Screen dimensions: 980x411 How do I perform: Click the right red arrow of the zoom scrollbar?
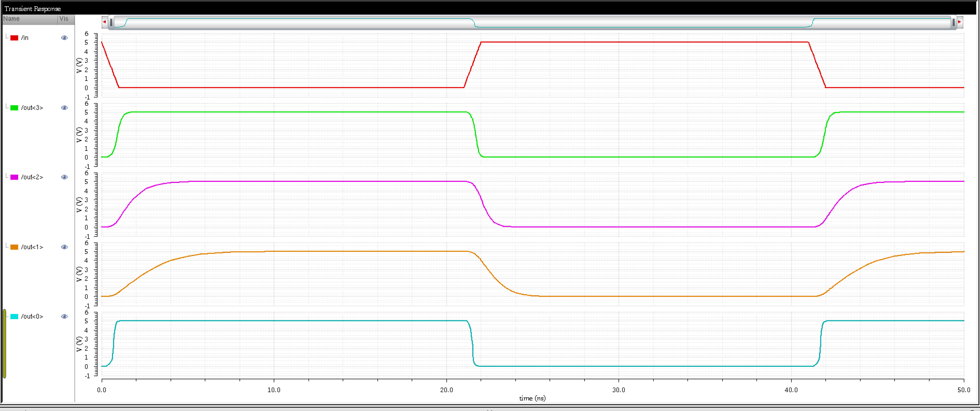pos(960,22)
